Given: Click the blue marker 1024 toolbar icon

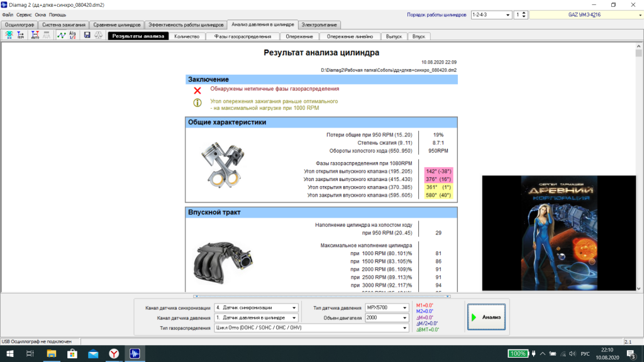Looking at the screenshot, I should tap(21, 35).
